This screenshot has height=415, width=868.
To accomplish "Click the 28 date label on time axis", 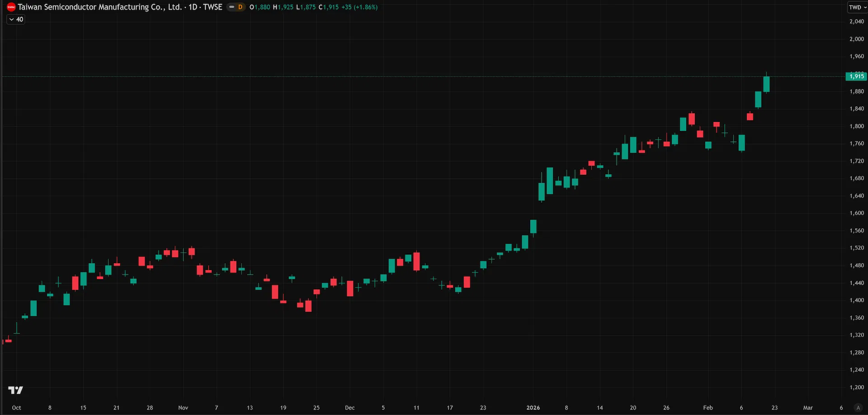I will point(150,408).
